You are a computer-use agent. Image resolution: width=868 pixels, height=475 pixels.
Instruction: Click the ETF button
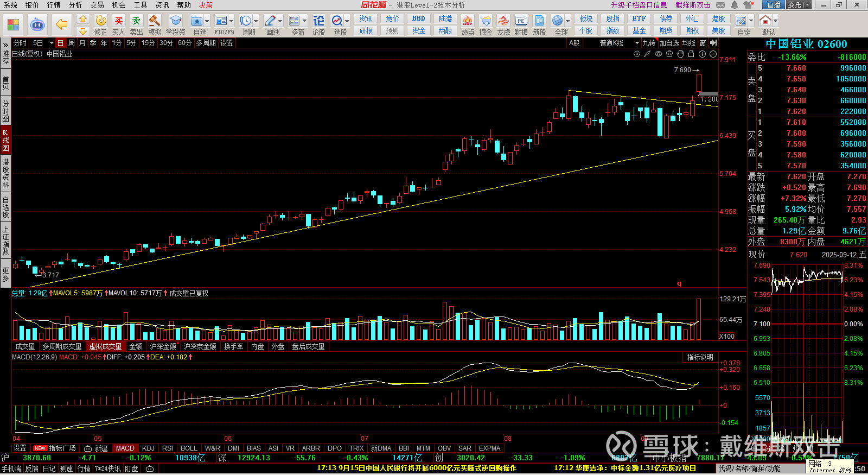click(639, 18)
